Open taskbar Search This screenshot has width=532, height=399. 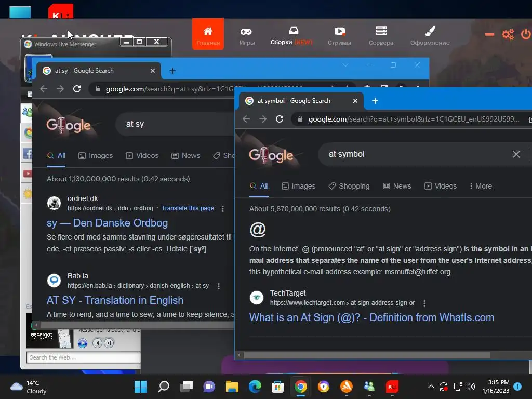(x=164, y=387)
